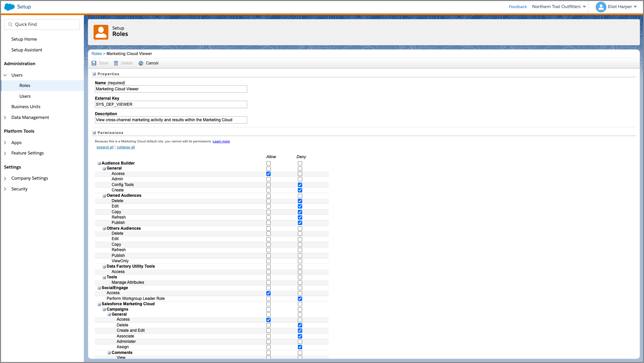Click the collapse all link
The height and width of the screenshot is (363, 644).
[126, 147]
